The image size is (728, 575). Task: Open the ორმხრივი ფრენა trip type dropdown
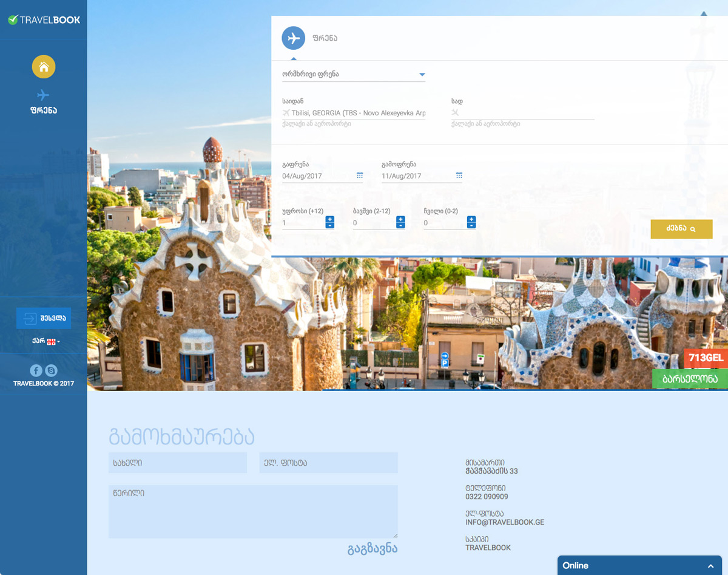(353, 75)
